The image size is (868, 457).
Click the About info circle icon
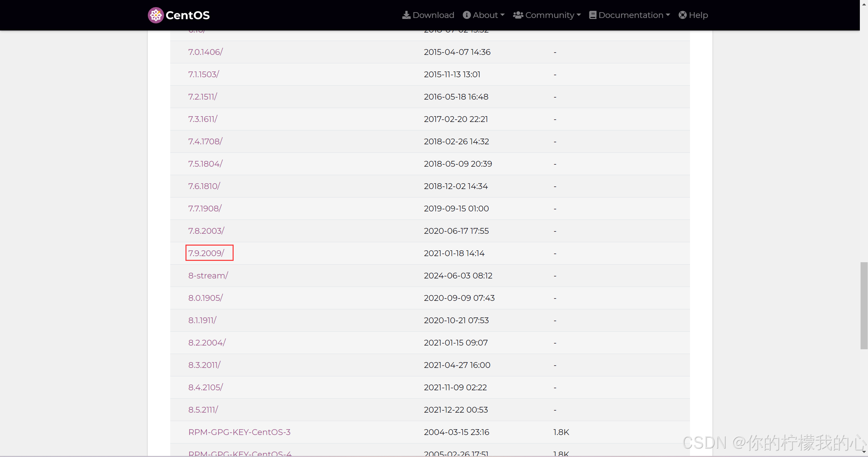coord(467,15)
